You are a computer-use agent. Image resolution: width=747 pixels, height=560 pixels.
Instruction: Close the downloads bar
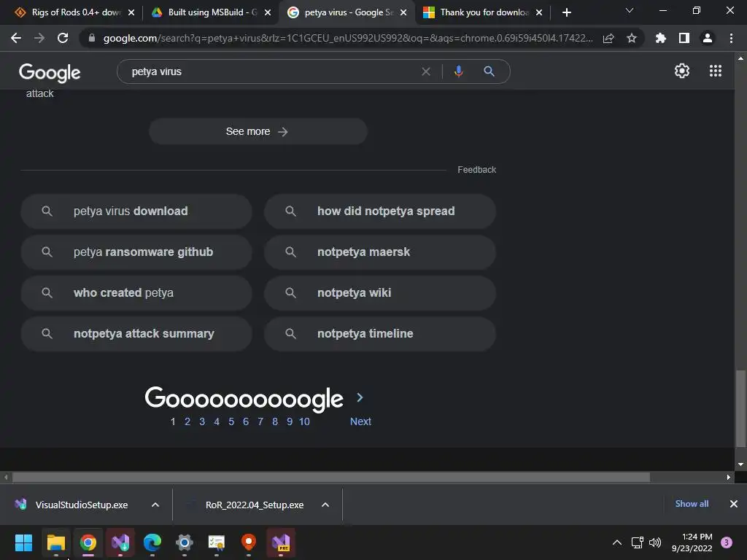click(734, 504)
